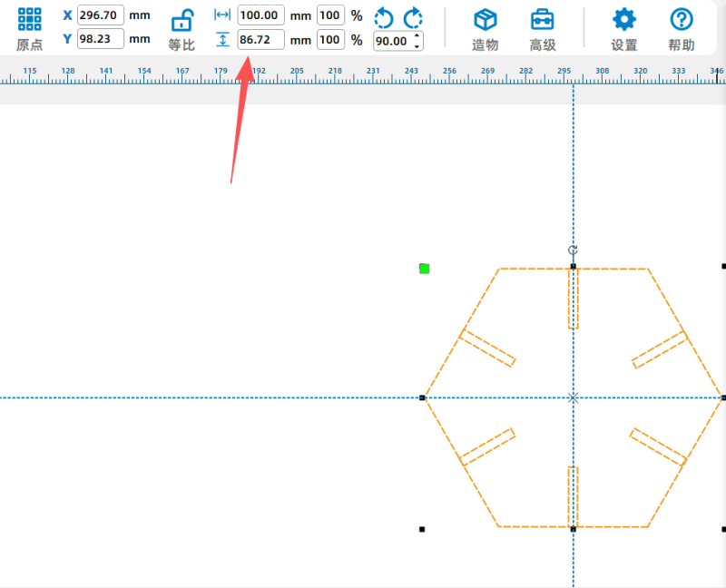Increase rotation angle with up stepper
This screenshot has height=588, width=726.
(417, 36)
